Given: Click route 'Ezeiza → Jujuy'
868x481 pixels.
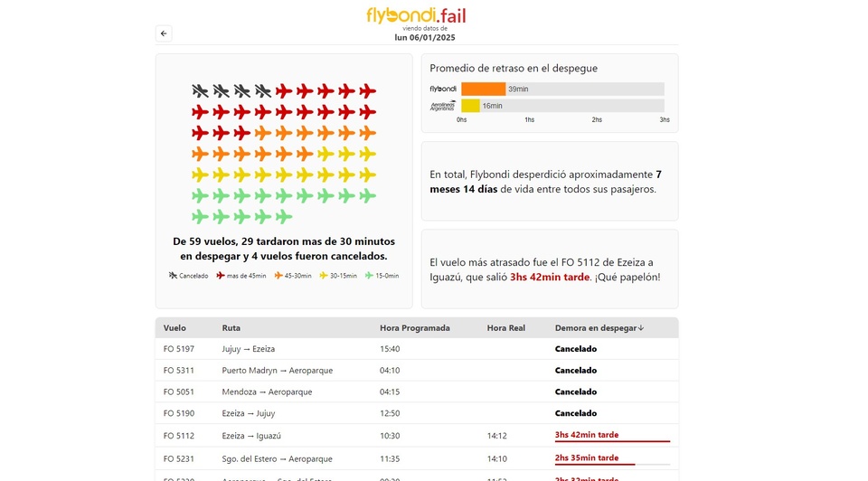Looking at the screenshot, I should click(249, 413).
